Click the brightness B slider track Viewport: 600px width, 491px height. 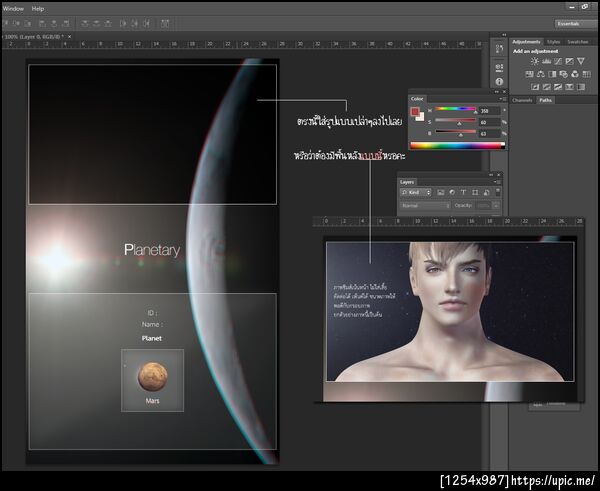click(x=456, y=132)
